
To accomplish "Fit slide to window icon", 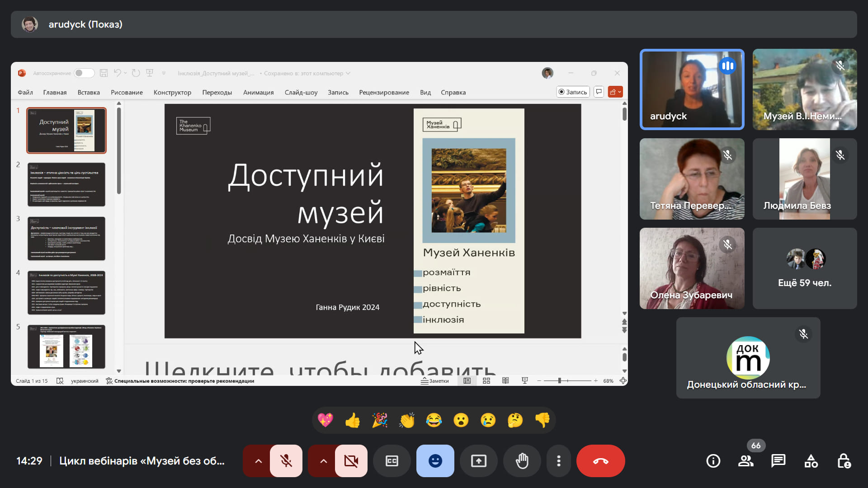I will click(623, 381).
